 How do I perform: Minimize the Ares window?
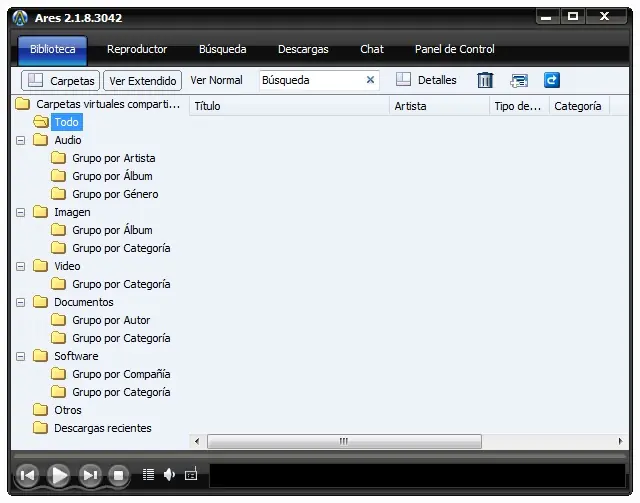coord(547,17)
